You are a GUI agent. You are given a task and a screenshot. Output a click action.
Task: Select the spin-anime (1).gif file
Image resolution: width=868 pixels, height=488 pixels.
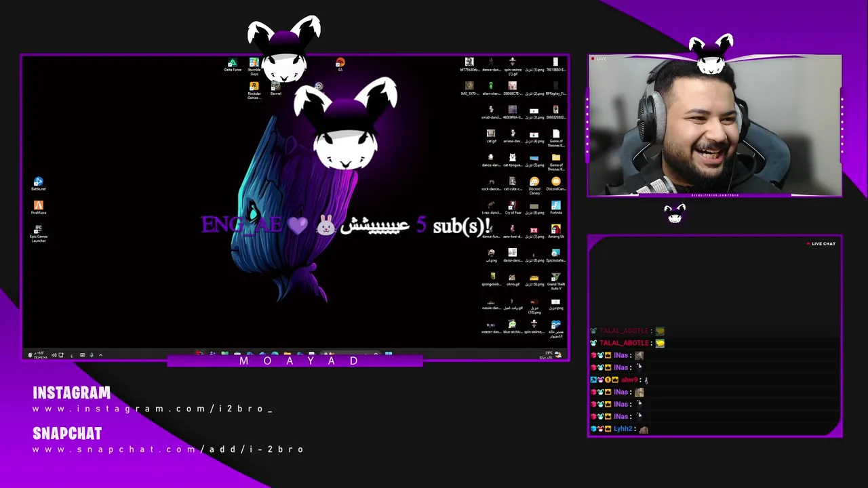513,66
